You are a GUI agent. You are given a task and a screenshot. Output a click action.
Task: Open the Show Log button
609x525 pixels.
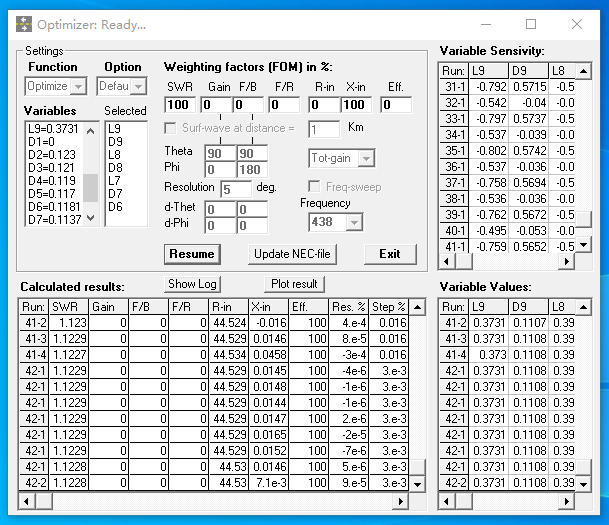click(x=192, y=284)
